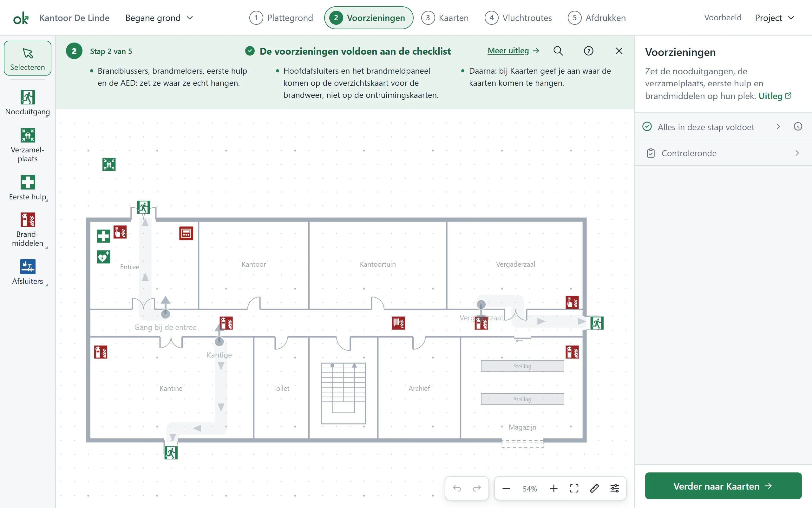
Task: Pick the Verzamelplaats tool in sidebar
Action: [x=28, y=145]
